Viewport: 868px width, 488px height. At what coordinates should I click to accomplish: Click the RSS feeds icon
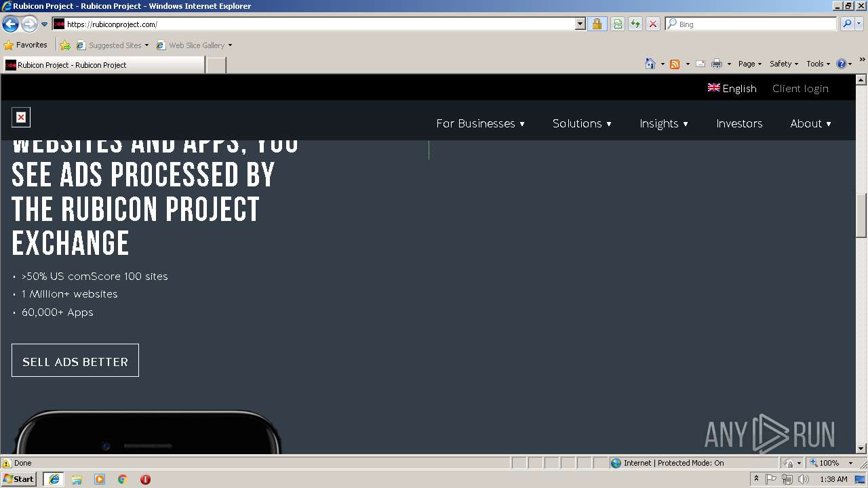point(675,64)
